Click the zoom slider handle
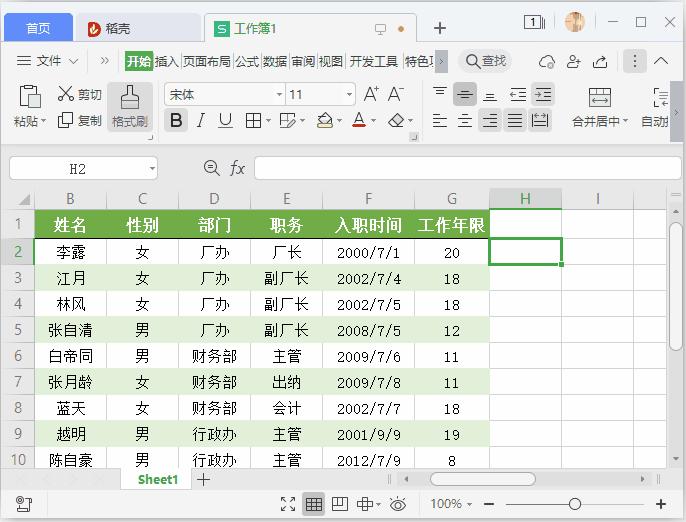 click(574, 504)
